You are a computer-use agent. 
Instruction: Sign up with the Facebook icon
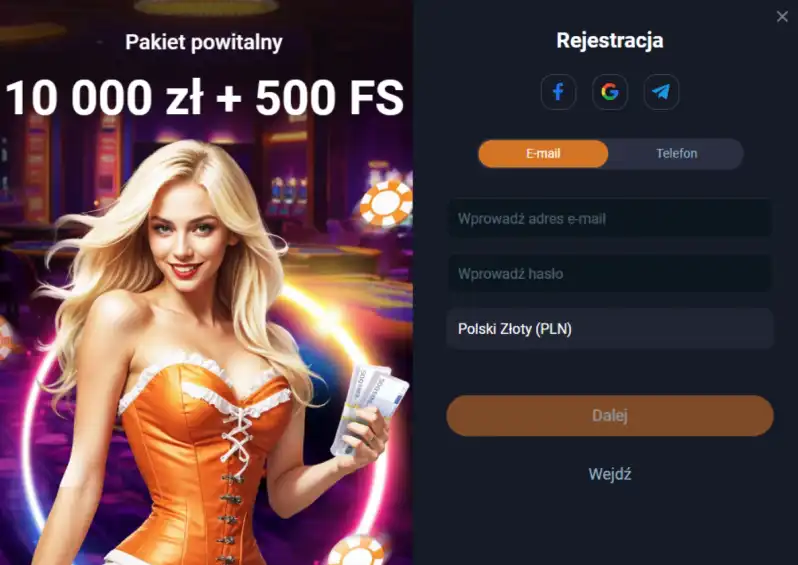pos(558,92)
